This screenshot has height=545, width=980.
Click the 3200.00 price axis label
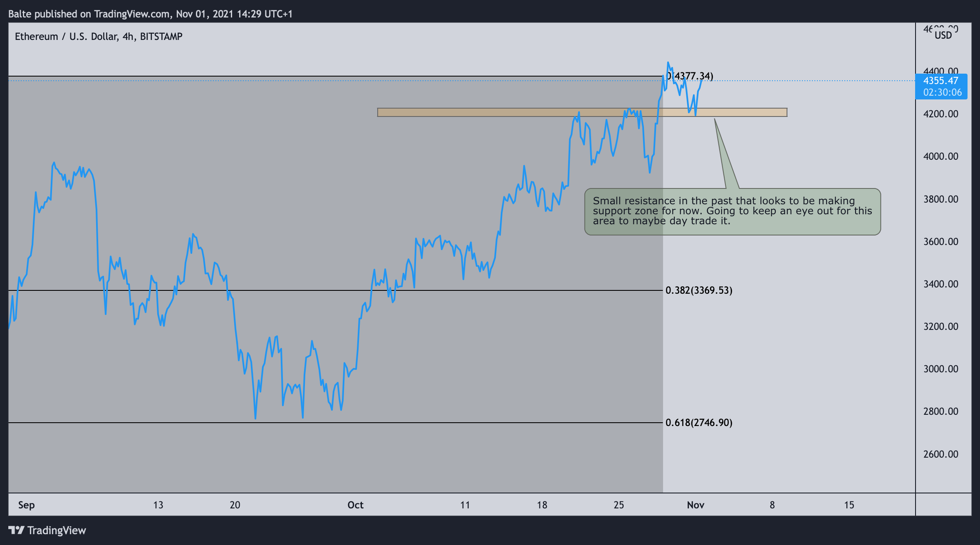[x=940, y=327]
